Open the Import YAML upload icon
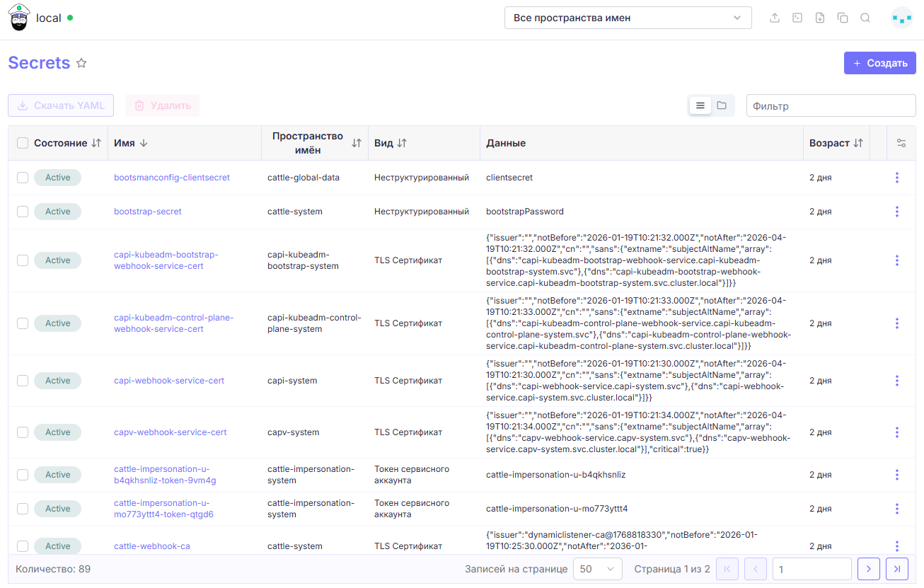The width and height of the screenshot is (924, 588). pos(775,18)
